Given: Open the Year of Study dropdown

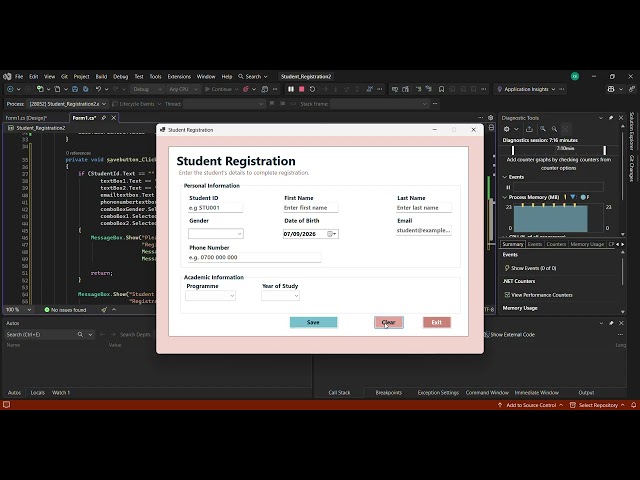Looking at the screenshot, I should pyautogui.click(x=280, y=296).
